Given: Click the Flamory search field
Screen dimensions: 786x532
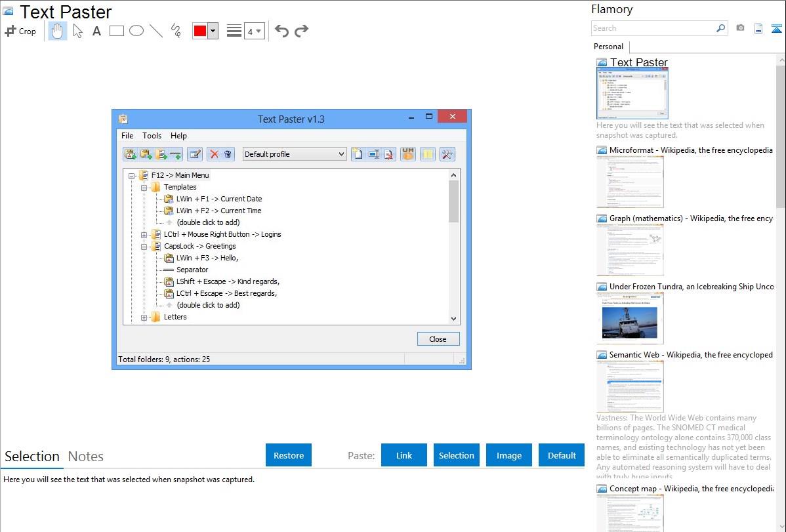Looking at the screenshot, I should coord(653,28).
